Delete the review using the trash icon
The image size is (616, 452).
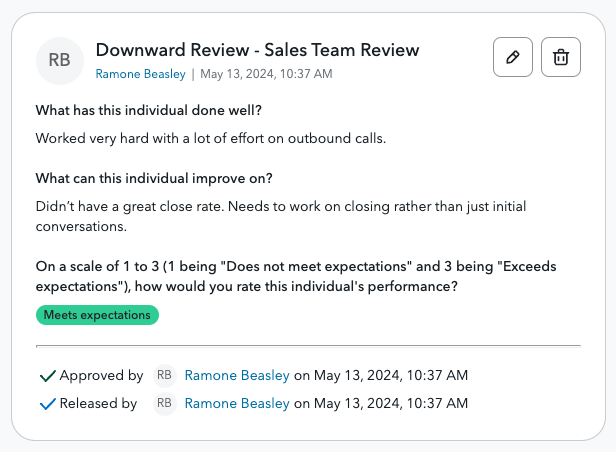(561, 58)
